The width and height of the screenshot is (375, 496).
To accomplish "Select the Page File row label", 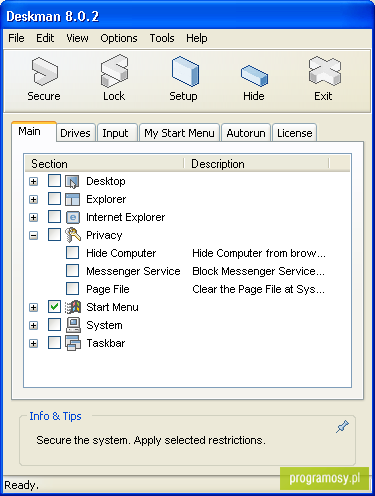I will click(108, 289).
